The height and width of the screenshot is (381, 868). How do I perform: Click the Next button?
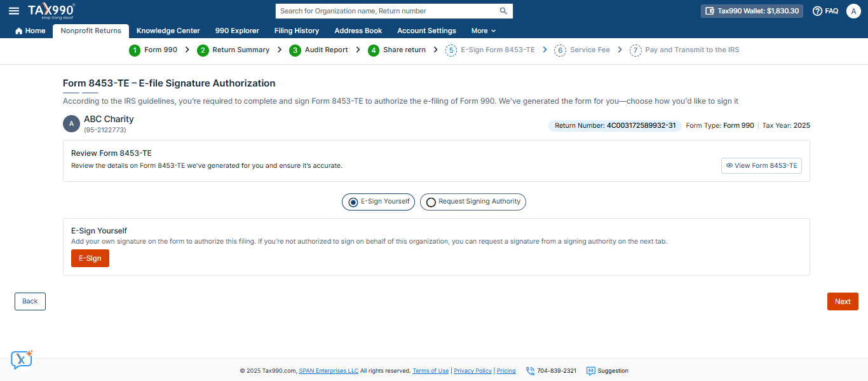[x=843, y=301]
